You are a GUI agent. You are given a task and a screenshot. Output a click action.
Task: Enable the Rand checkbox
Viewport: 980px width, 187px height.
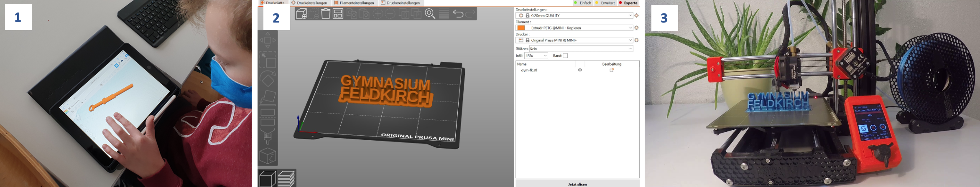coord(565,56)
